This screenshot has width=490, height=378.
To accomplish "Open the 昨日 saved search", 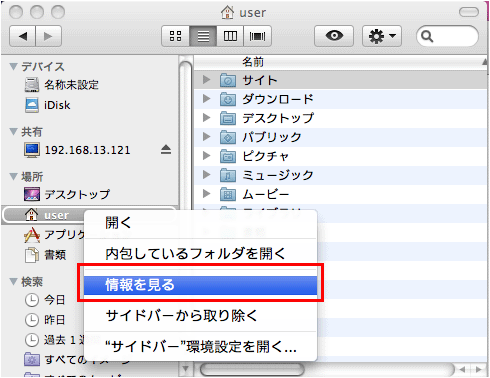I will pos(45,320).
